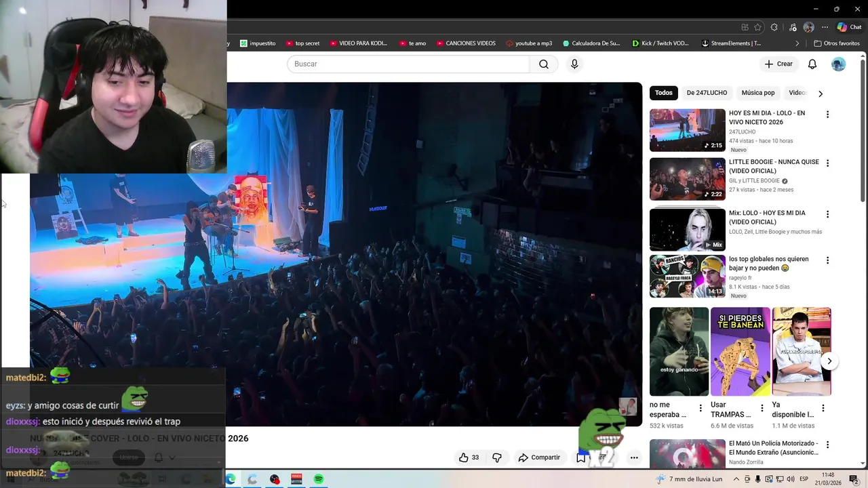Open the top secret bookmark

[x=302, y=43]
